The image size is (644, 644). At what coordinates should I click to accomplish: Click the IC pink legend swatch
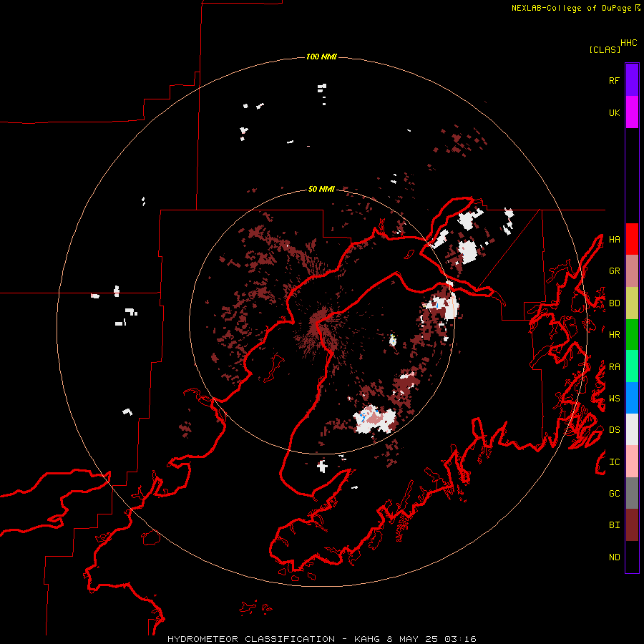coord(632,462)
